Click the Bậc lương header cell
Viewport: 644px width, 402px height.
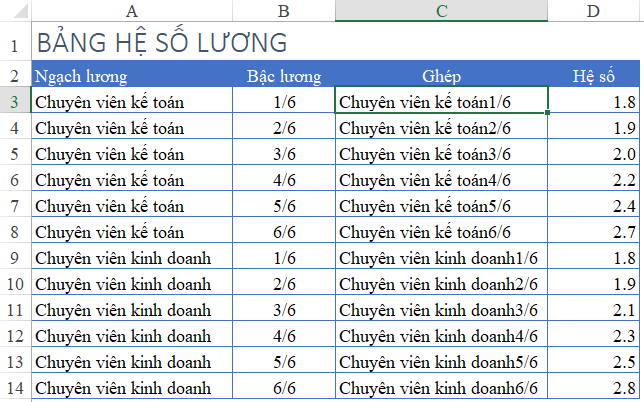click(x=284, y=74)
